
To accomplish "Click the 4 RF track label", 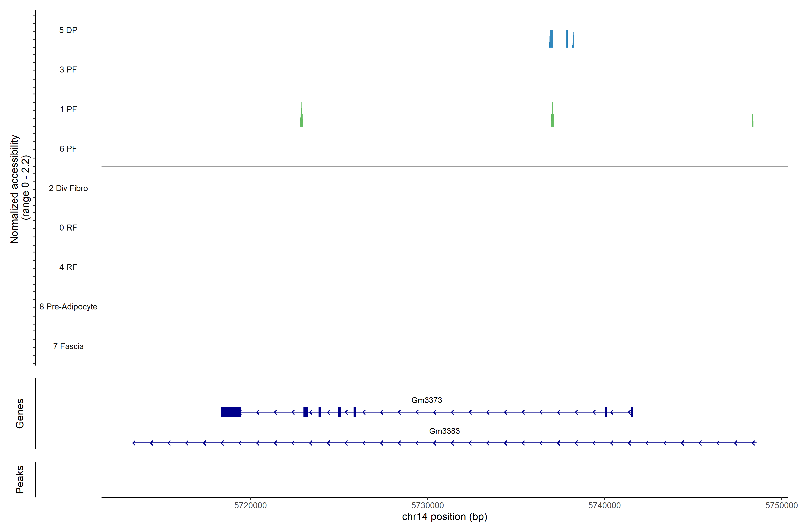I will 68,267.
